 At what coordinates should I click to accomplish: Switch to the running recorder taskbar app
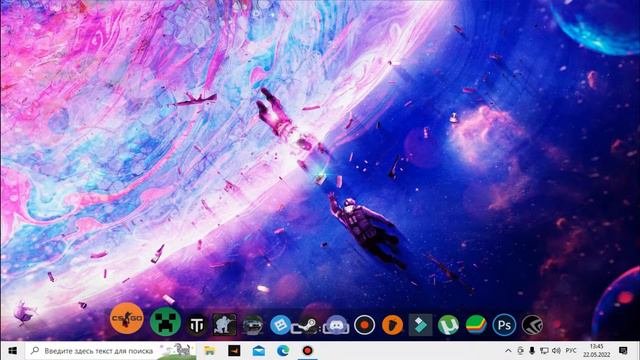(x=307, y=351)
